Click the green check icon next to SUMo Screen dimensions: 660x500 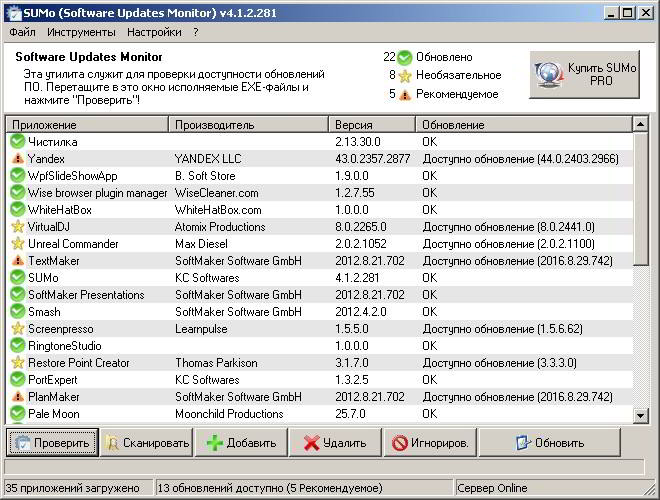18,277
